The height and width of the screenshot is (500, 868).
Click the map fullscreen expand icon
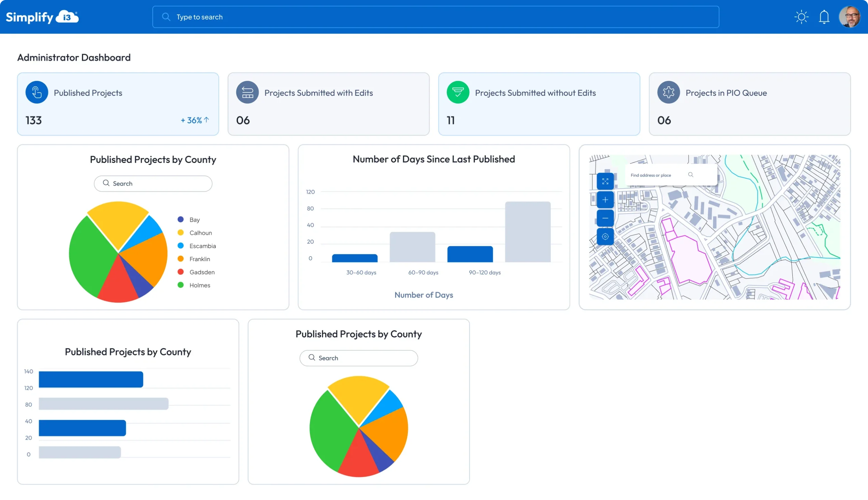click(x=605, y=181)
